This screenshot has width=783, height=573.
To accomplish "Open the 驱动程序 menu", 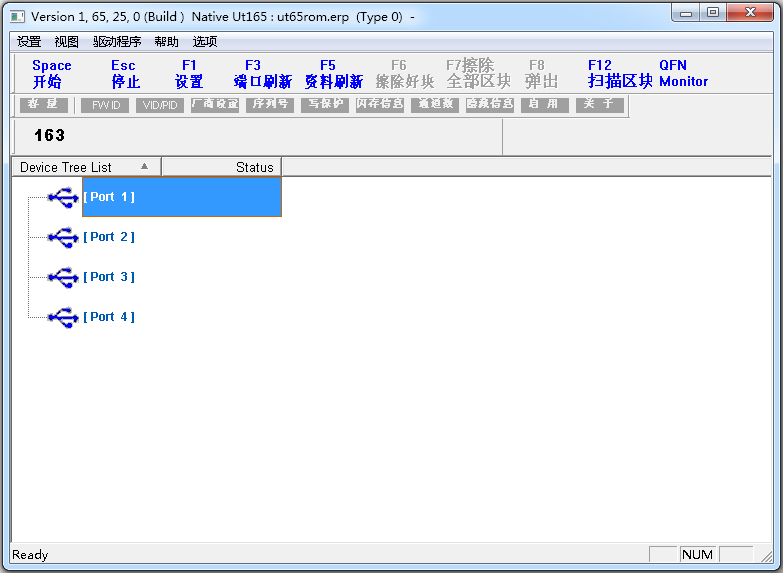I will [117, 41].
